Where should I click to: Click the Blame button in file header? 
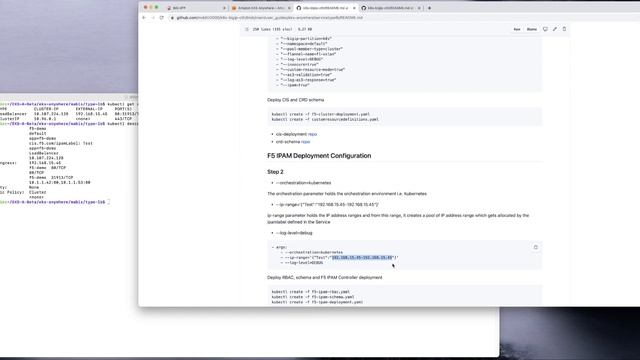tap(531, 29)
